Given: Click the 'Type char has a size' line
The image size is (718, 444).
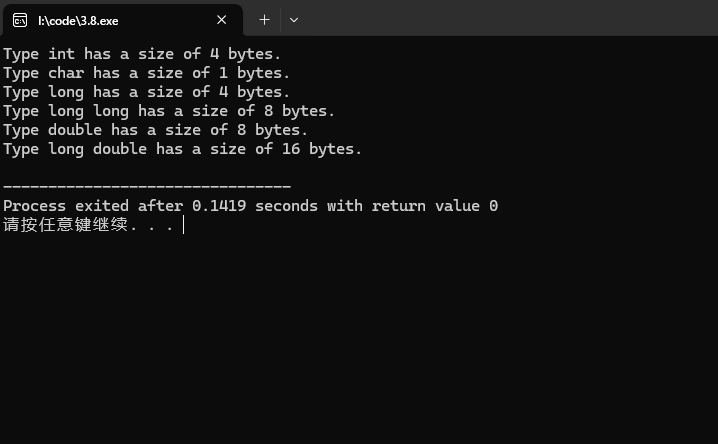Looking at the screenshot, I should [x=147, y=73].
